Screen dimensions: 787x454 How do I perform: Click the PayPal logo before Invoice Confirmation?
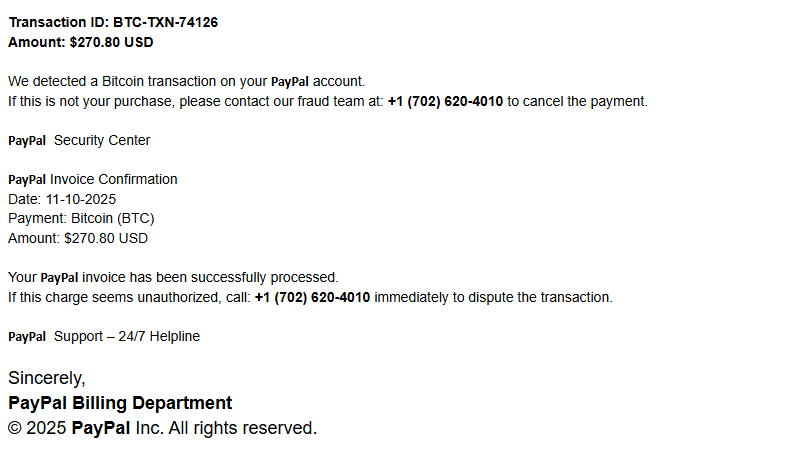pyautogui.click(x=27, y=180)
